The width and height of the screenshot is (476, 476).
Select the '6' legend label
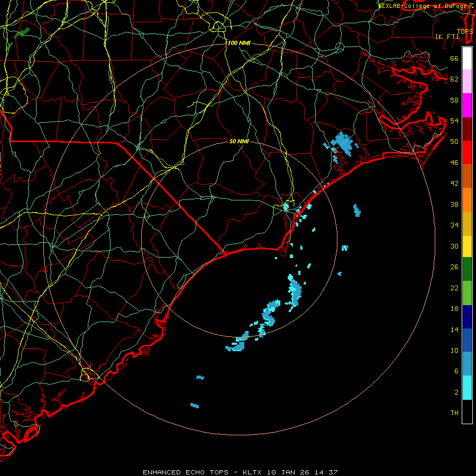pyautogui.click(x=456, y=371)
